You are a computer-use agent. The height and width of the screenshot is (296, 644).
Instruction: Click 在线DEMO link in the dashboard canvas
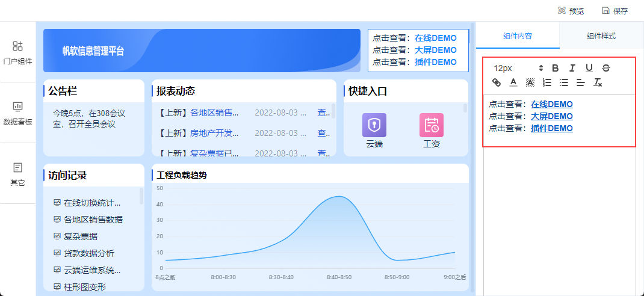pos(435,38)
